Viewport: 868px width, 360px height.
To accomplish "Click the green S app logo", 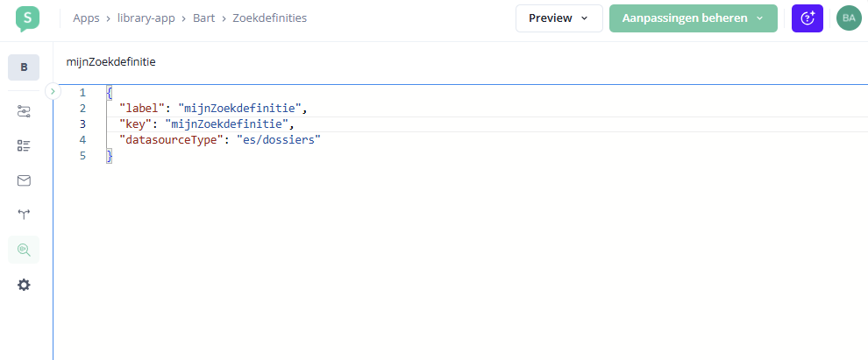I will 27,18.
